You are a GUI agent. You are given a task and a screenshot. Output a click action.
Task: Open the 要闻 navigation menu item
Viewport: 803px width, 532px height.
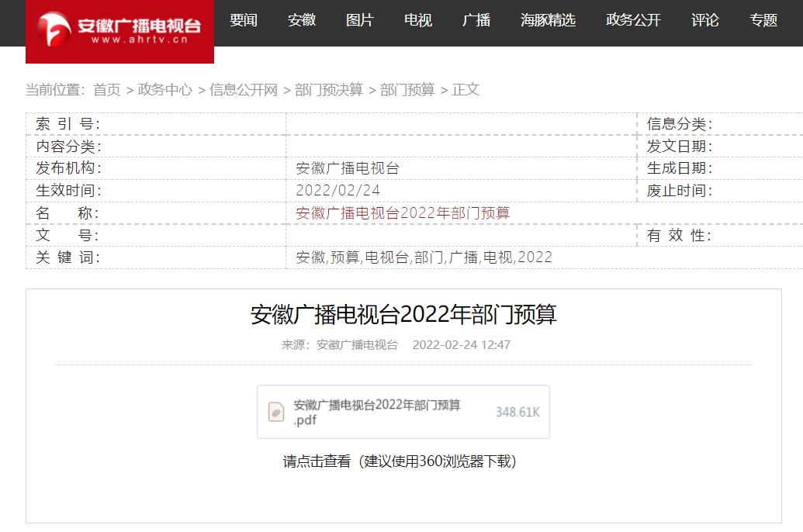pos(244,20)
